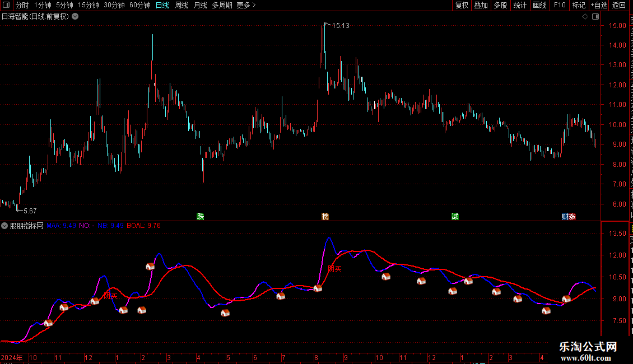Select the 5分钟 period tab
Screen dimensions: 633x364
click(64, 5)
